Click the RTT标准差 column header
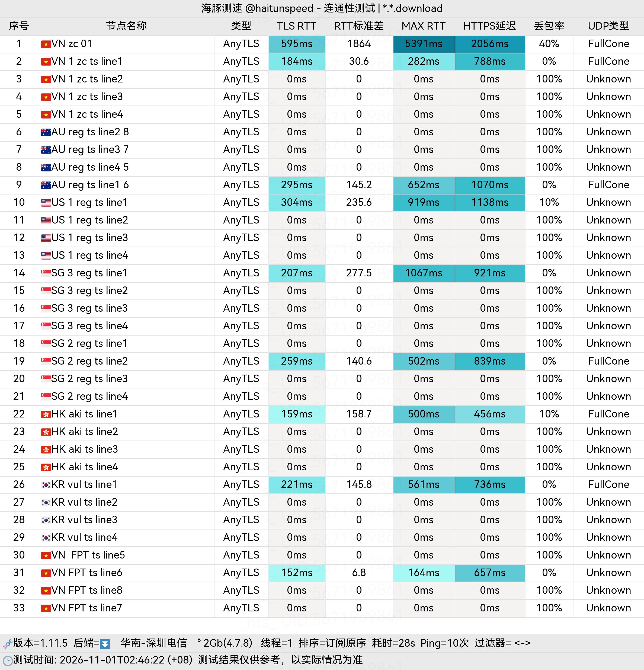Viewport: 644px width, 670px height. click(359, 26)
